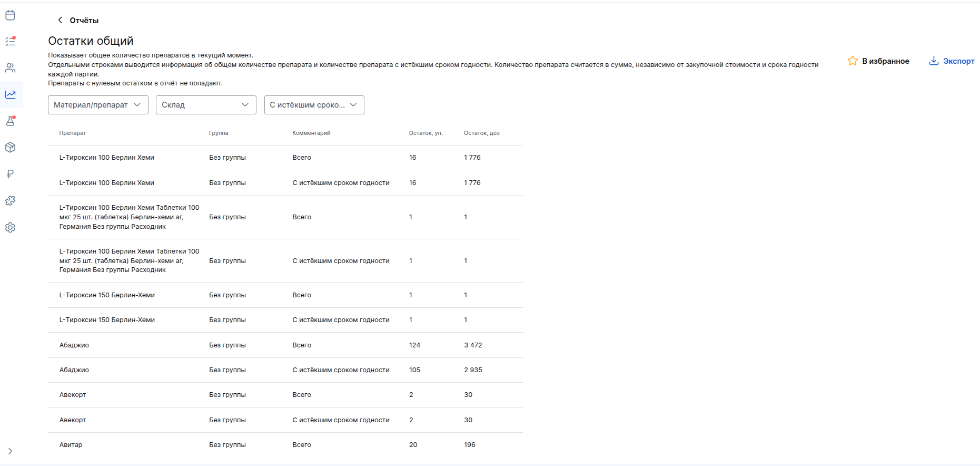The height and width of the screenshot is (466, 980).
Task: Click the Группа column header
Action: pyautogui.click(x=219, y=133)
